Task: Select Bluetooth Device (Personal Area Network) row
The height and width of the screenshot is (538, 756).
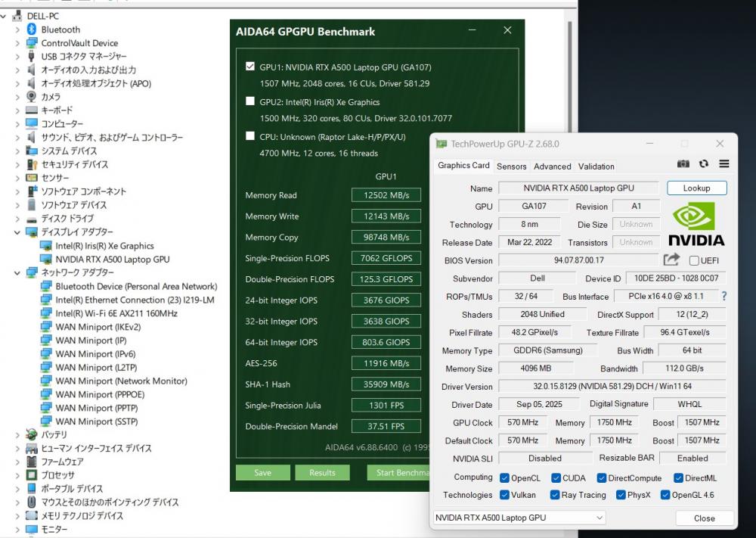Action: (x=136, y=286)
